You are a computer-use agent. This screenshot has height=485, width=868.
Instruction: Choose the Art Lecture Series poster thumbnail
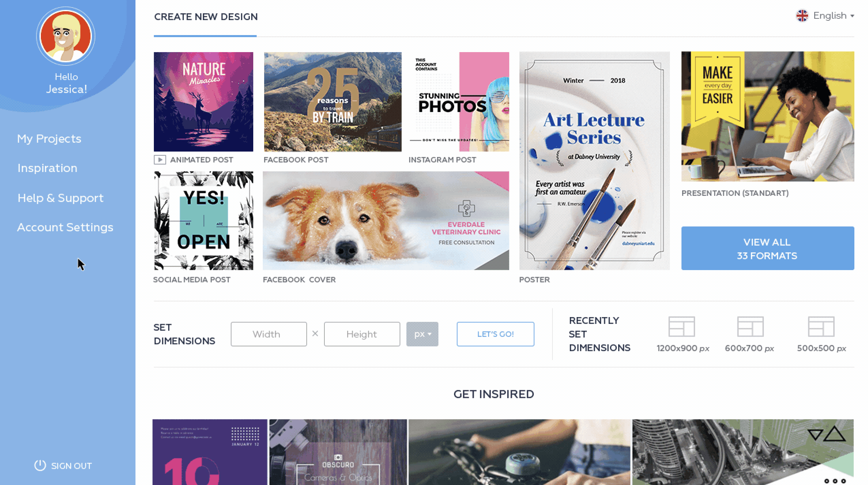pyautogui.click(x=594, y=161)
